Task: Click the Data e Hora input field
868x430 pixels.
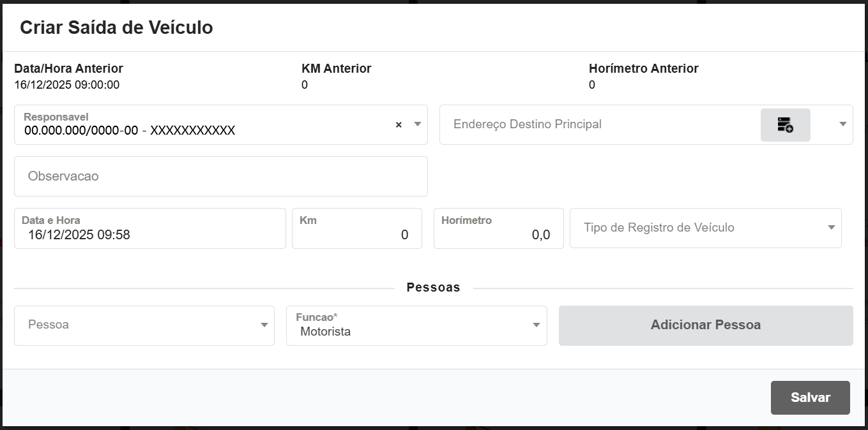Action: [x=149, y=234]
